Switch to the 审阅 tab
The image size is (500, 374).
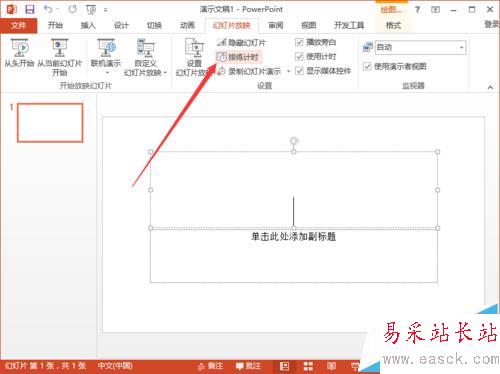[276, 25]
